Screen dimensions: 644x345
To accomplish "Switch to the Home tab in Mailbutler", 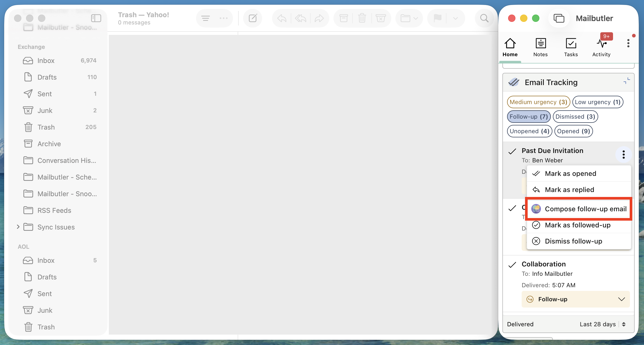I will (x=510, y=47).
